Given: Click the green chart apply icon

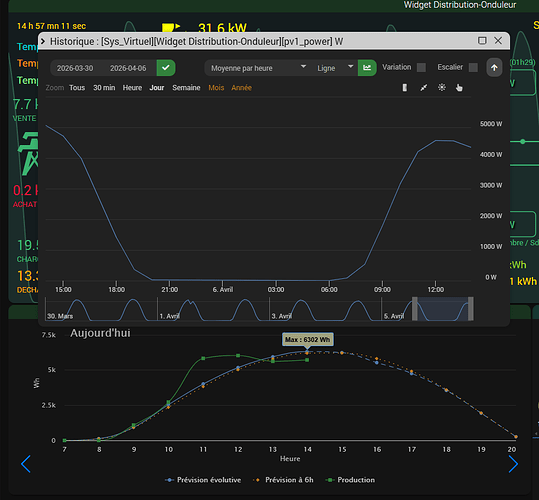Looking at the screenshot, I should pyautogui.click(x=367, y=68).
